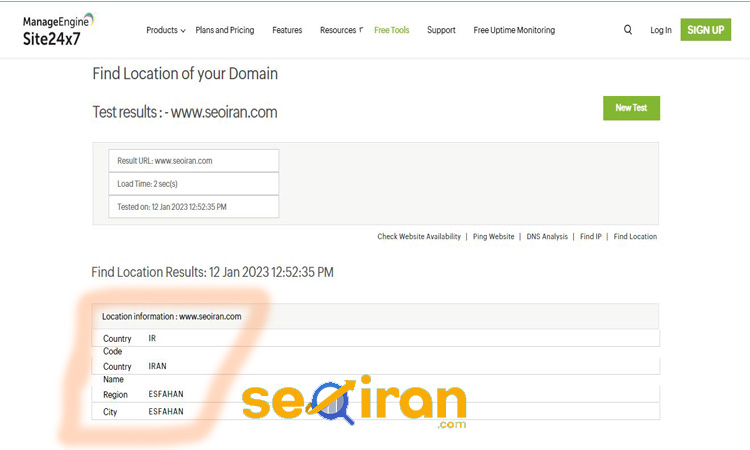
Task: Select the City value ESFAHAN
Action: click(x=166, y=411)
